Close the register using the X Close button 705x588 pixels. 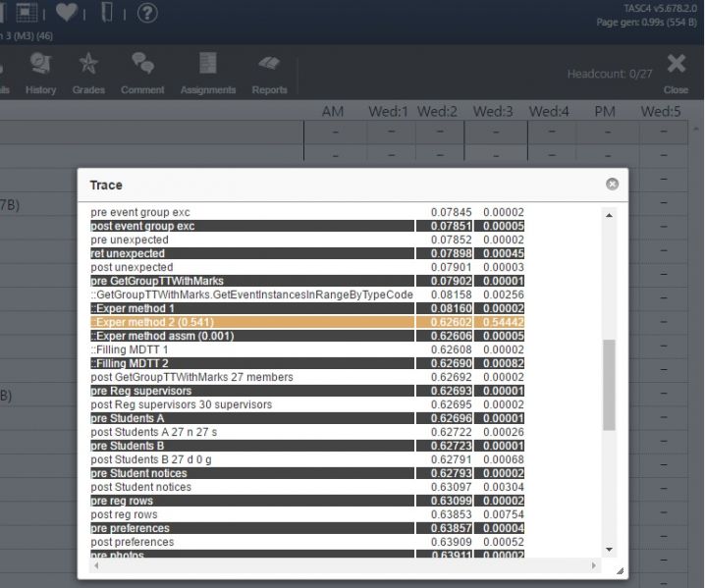[676, 72]
